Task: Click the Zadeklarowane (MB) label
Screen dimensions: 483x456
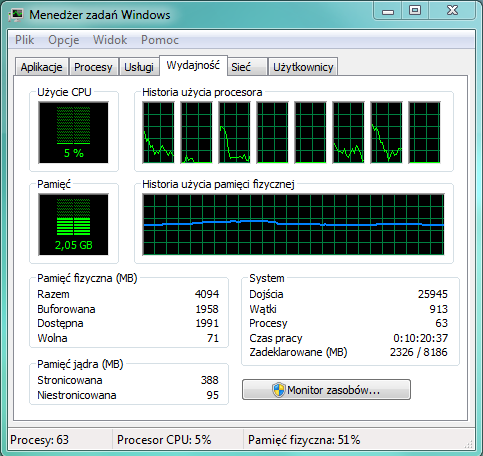Action: click(x=298, y=352)
